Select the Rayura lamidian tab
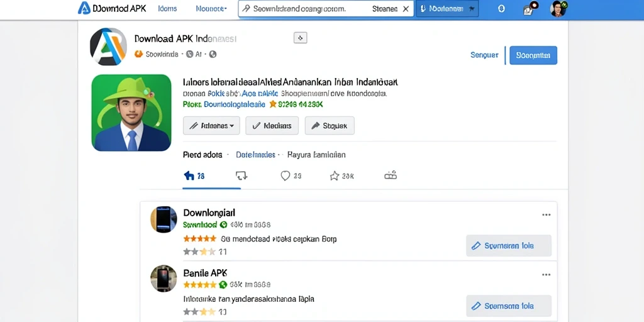The image size is (644, 322). click(x=316, y=155)
